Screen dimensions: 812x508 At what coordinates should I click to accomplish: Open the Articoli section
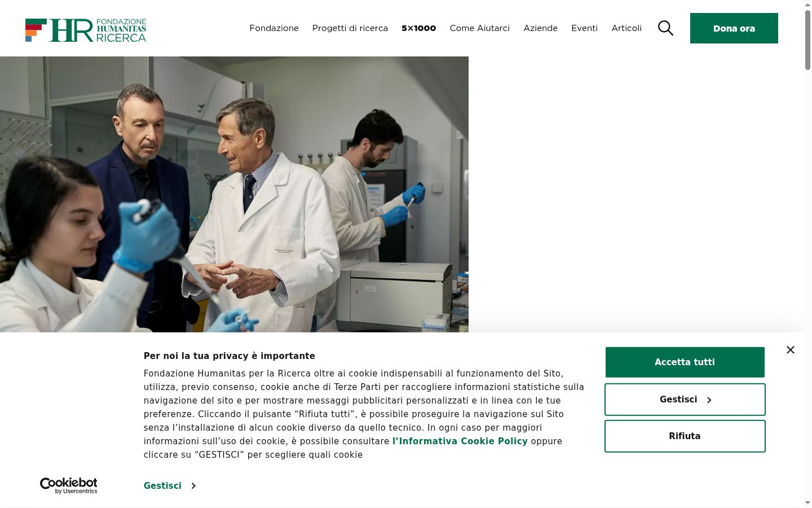click(626, 28)
